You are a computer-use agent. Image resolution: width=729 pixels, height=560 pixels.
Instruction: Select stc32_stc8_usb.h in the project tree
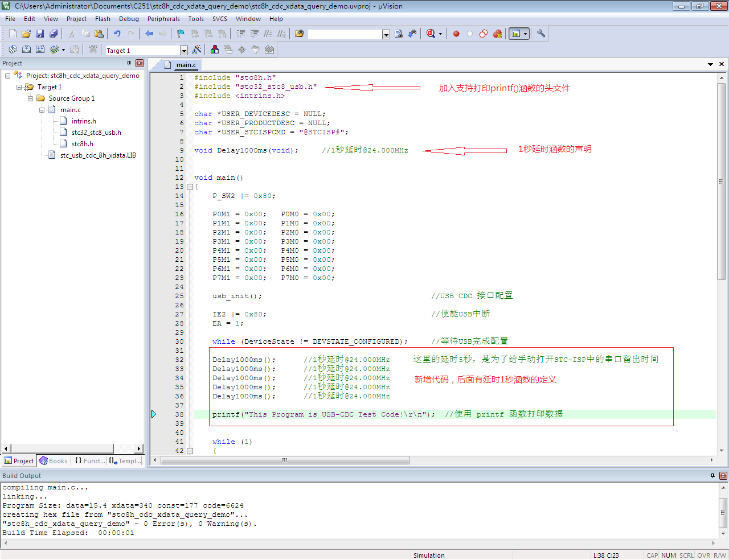pyautogui.click(x=96, y=133)
